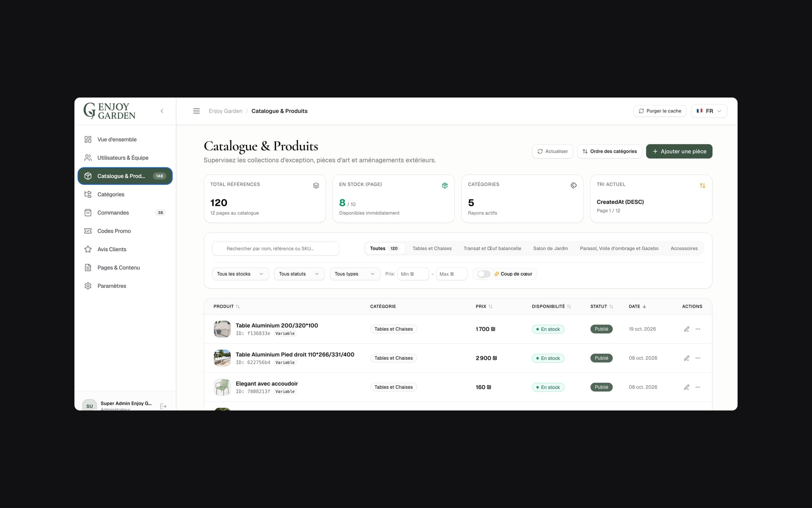This screenshot has width=812, height=508.
Task: Enable the Coup de cœur toggle
Action: [484, 274]
